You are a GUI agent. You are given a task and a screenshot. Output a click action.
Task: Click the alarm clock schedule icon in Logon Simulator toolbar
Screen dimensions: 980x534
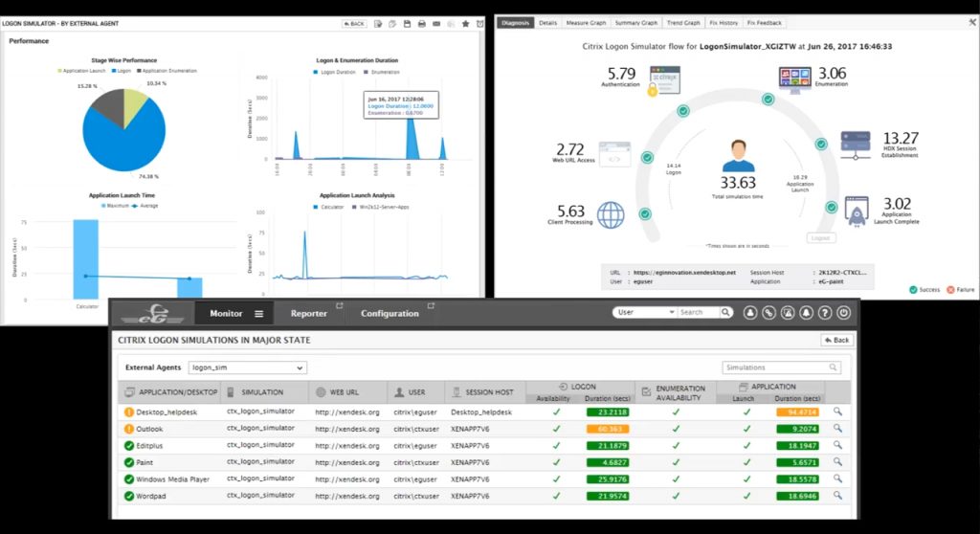[x=480, y=24]
